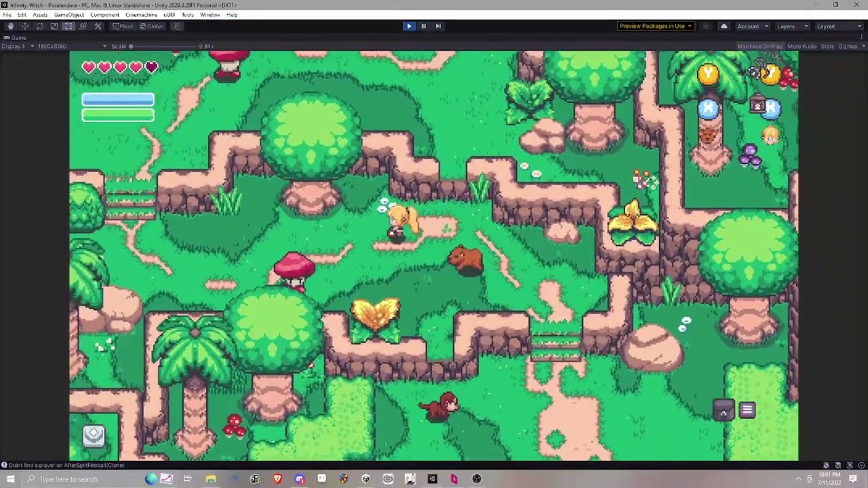Open the Brave browser taskbar icon
The image size is (868, 488).
(277, 479)
